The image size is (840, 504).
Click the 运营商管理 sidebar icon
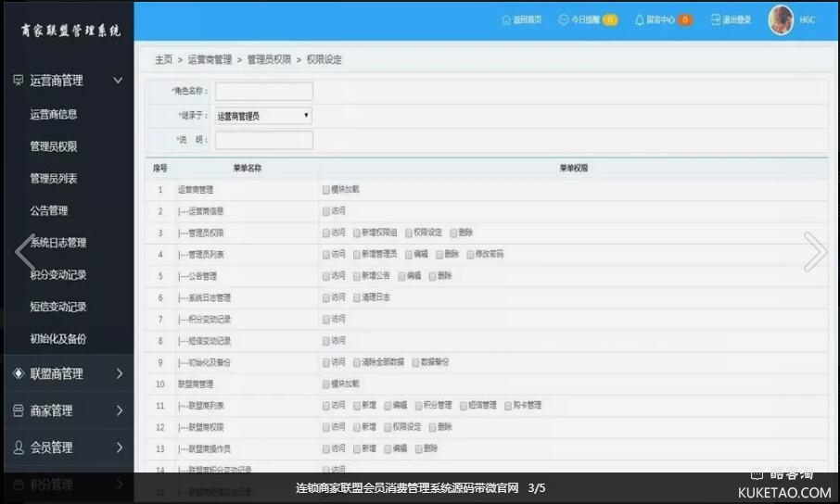point(19,81)
